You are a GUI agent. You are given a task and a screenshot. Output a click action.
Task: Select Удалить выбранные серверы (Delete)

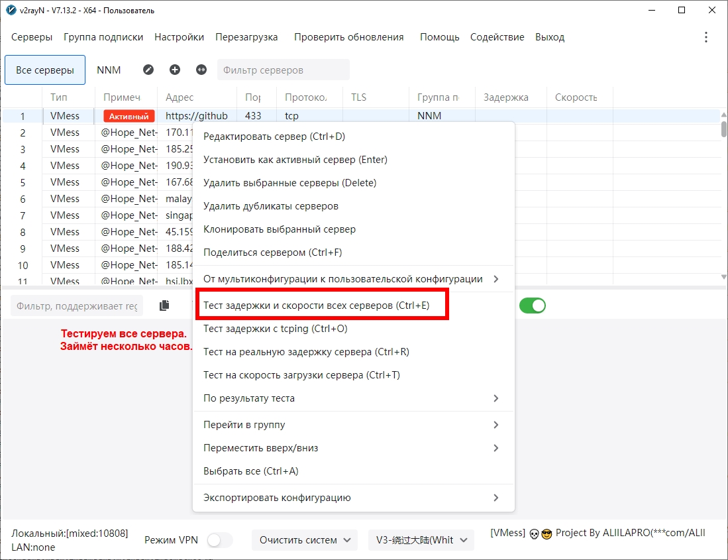pos(353,183)
